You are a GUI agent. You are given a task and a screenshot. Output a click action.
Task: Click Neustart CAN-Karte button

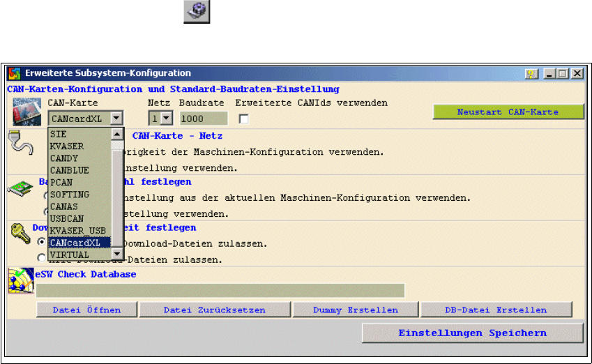[x=508, y=112]
